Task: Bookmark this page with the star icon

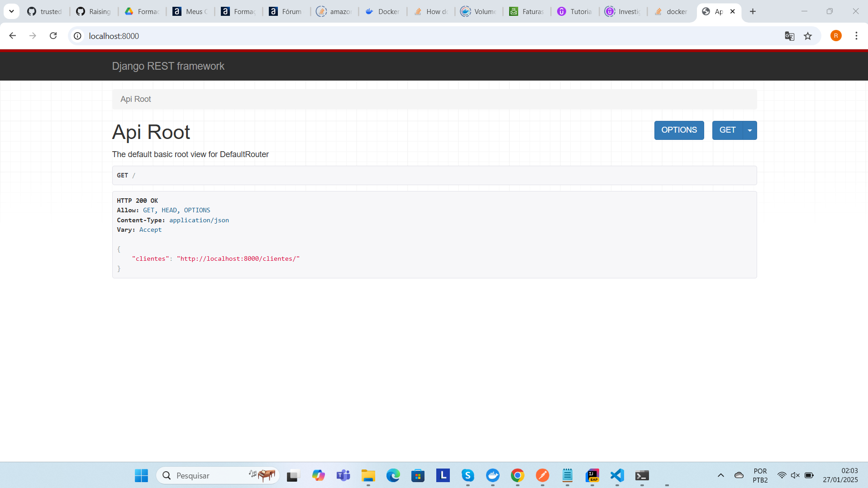Action: [x=808, y=36]
